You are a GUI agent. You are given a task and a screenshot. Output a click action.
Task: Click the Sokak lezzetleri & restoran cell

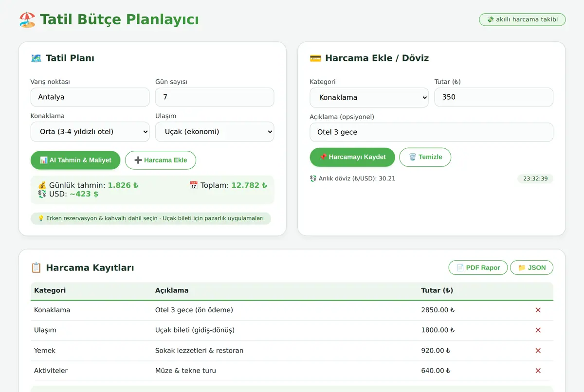pos(199,351)
